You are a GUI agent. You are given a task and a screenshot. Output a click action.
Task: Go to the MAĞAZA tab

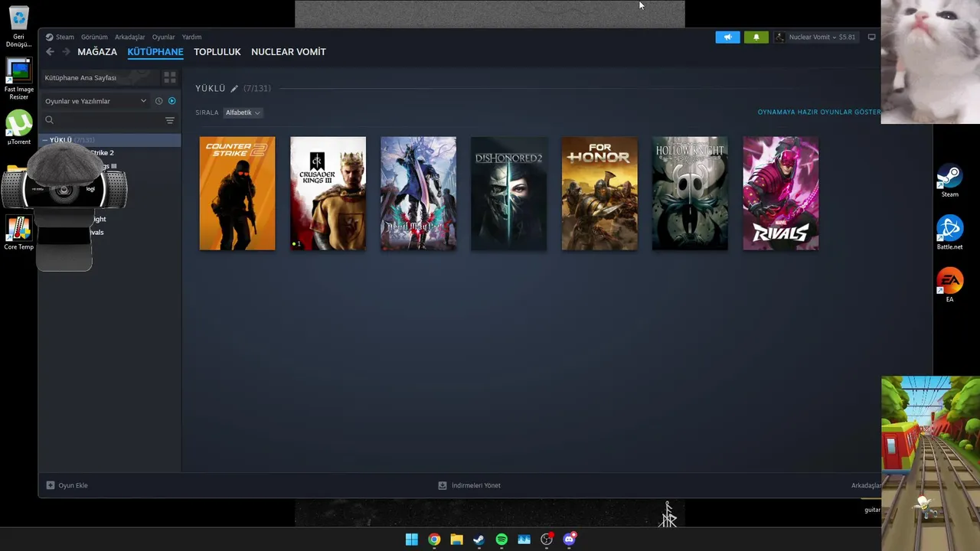97,51
